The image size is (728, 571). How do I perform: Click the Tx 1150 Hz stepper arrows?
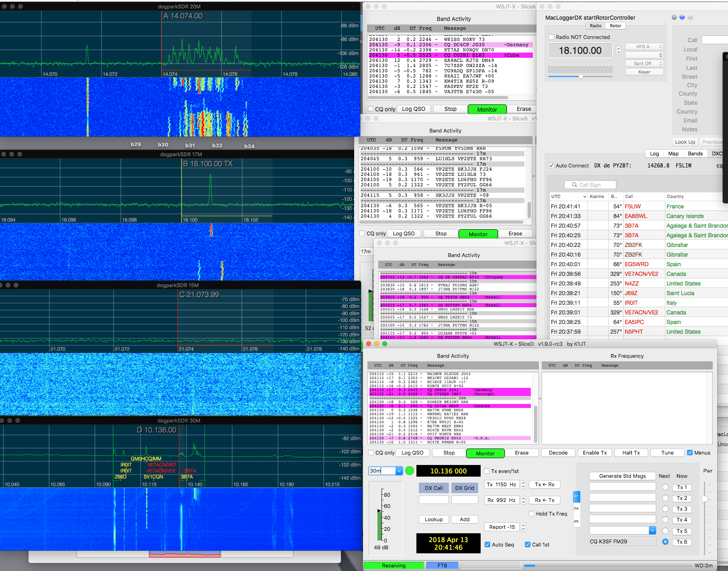[523, 485]
